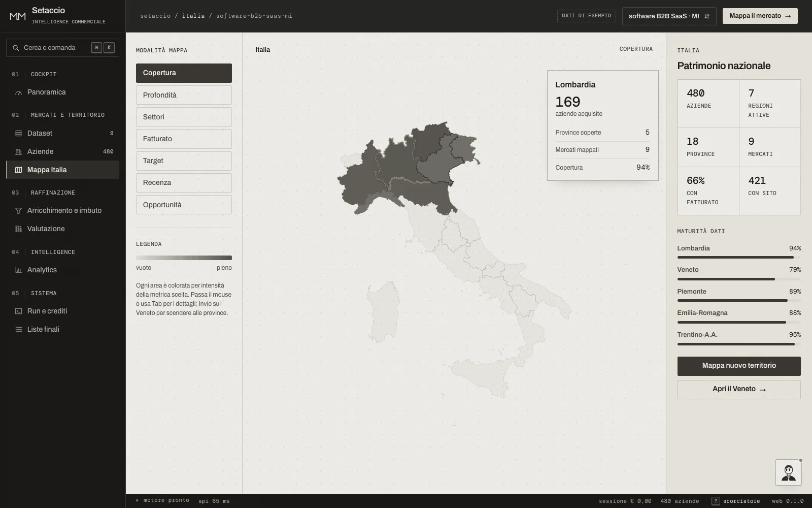Click the Trentino-A.A. maturity bar
This screenshot has height=508, width=812.
(x=739, y=344)
